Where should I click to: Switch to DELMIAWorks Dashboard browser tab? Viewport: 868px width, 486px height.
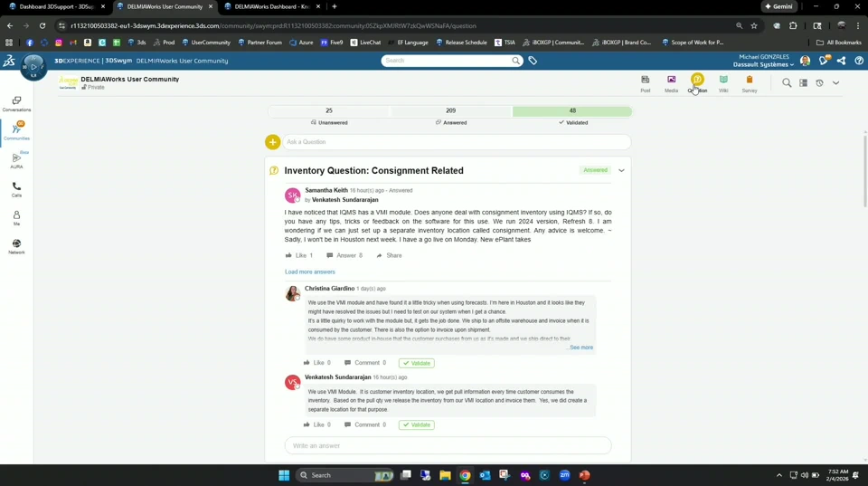point(271,6)
